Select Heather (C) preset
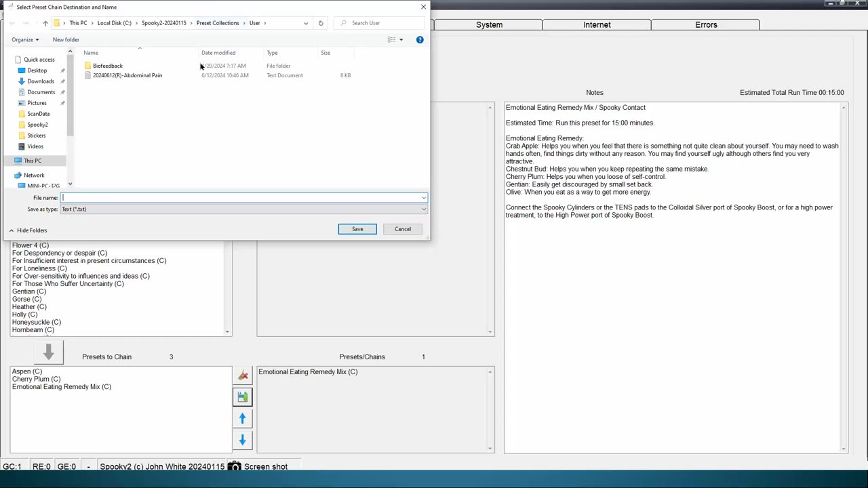 click(x=29, y=307)
